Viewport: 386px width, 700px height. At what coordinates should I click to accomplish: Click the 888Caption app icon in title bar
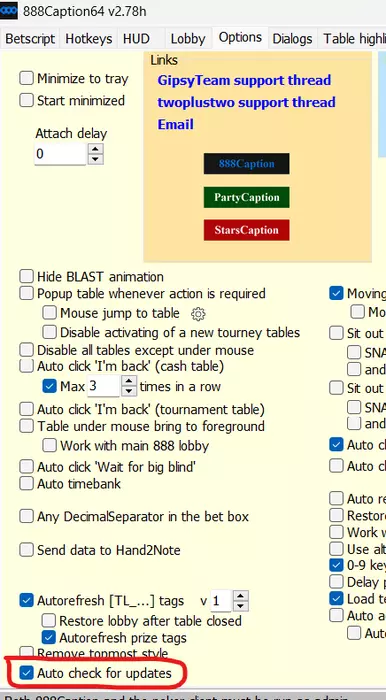8,11
